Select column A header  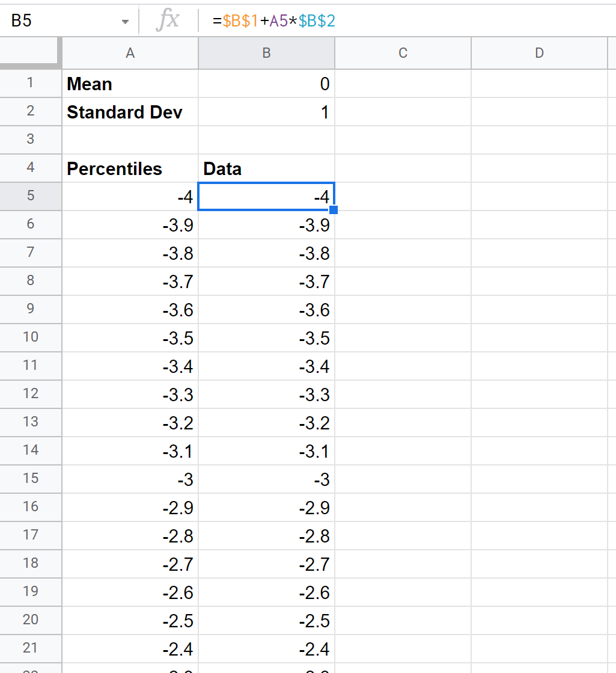click(130, 53)
